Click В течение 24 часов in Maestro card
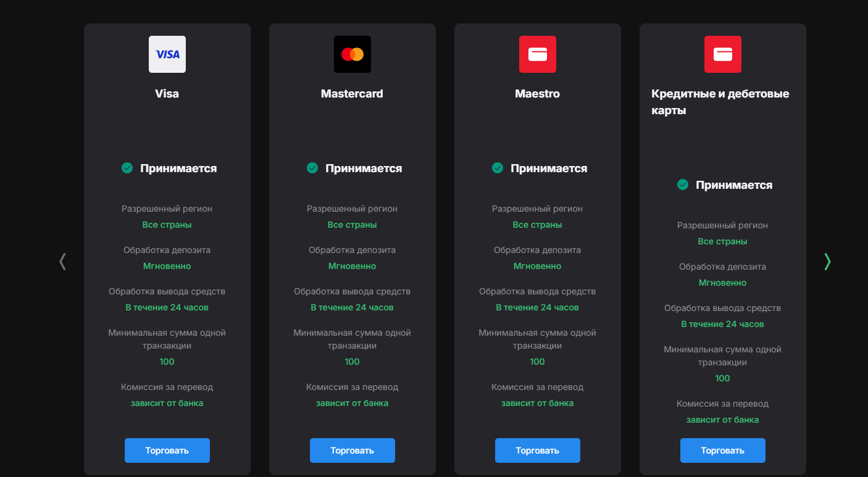This screenshot has width=868, height=477. point(538,307)
